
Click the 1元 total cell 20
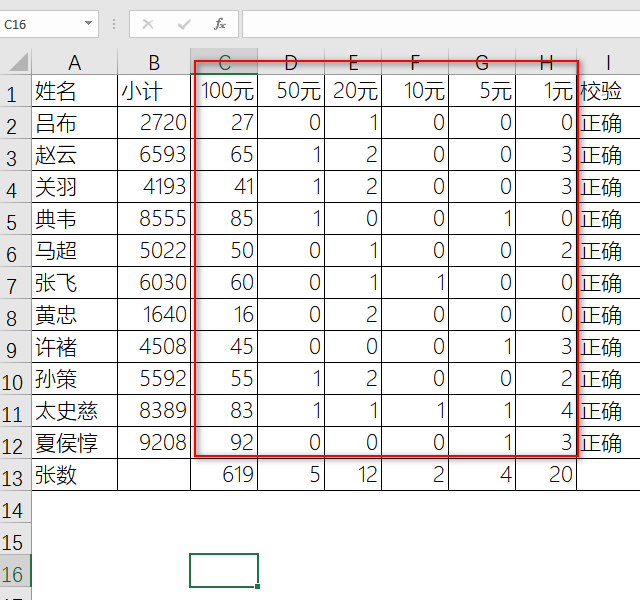(x=546, y=475)
